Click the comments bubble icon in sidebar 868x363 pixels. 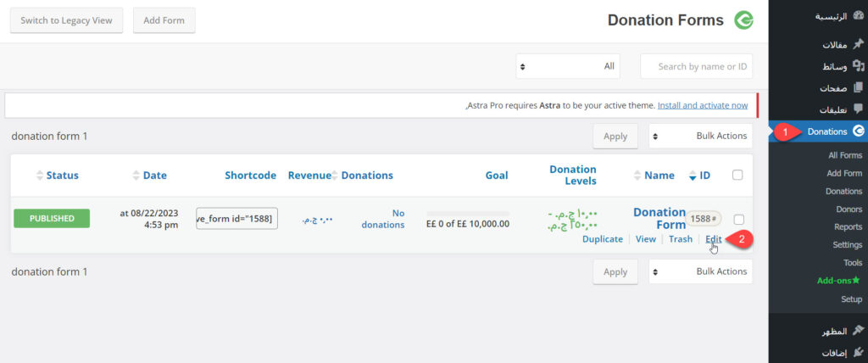(x=858, y=109)
